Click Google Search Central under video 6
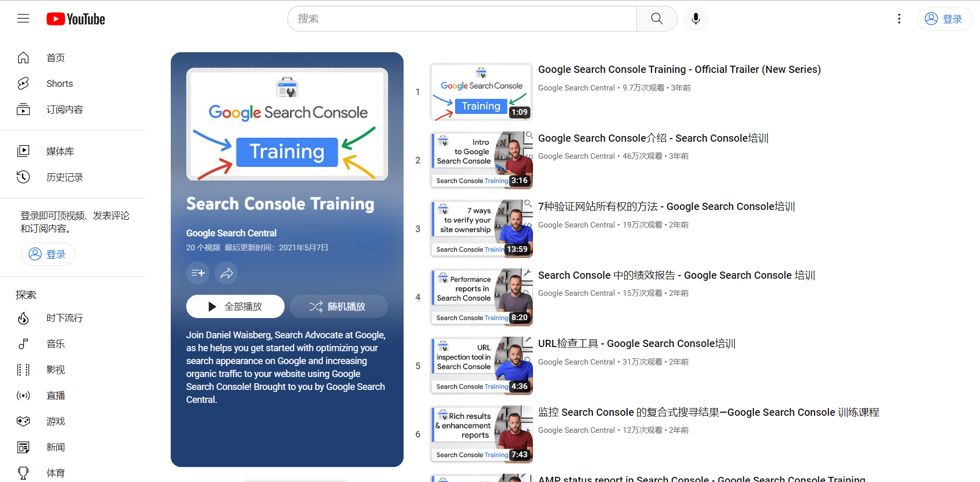Image resolution: width=980 pixels, height=482 pixels. (x=576, y=430)
